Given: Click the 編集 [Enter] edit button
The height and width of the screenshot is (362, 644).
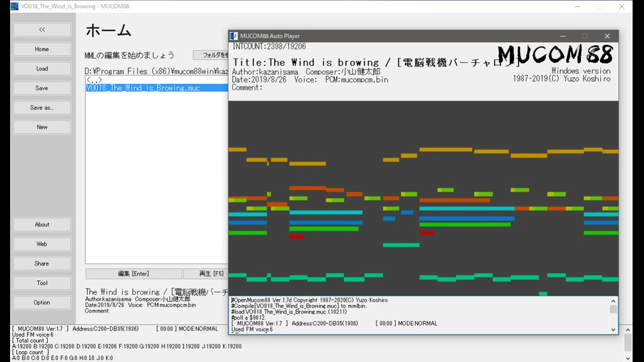Looking at the screenshot, I should (133, 274).
